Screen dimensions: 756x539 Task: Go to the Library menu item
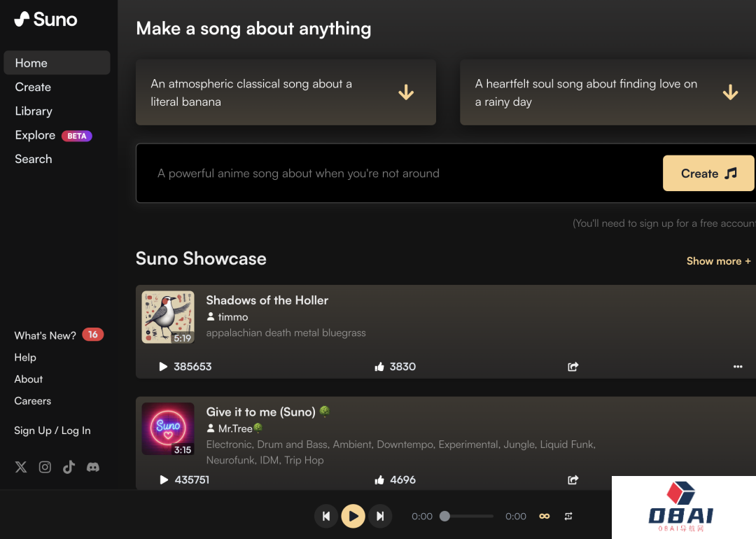pyautogui.click(x=34, y=111)
